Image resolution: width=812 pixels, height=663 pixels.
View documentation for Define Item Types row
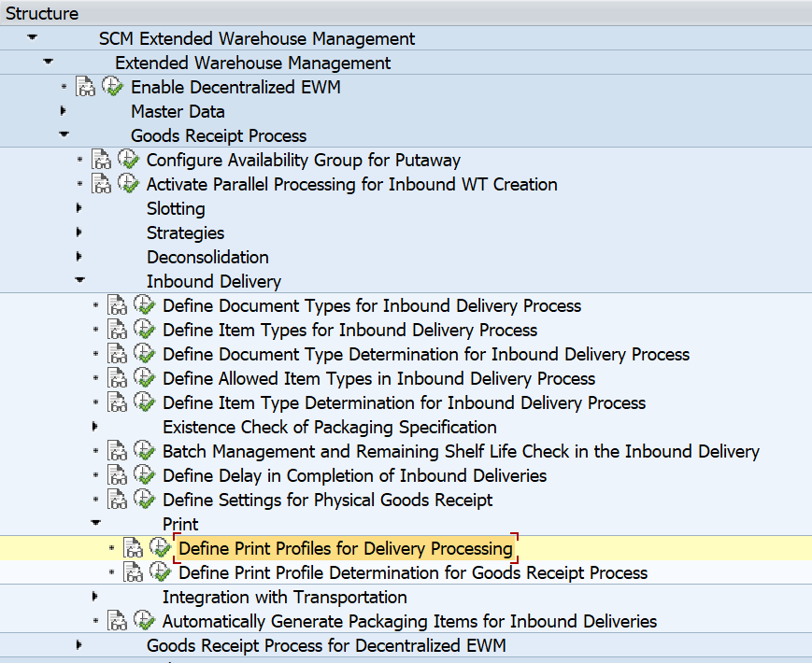click(118, 330)
